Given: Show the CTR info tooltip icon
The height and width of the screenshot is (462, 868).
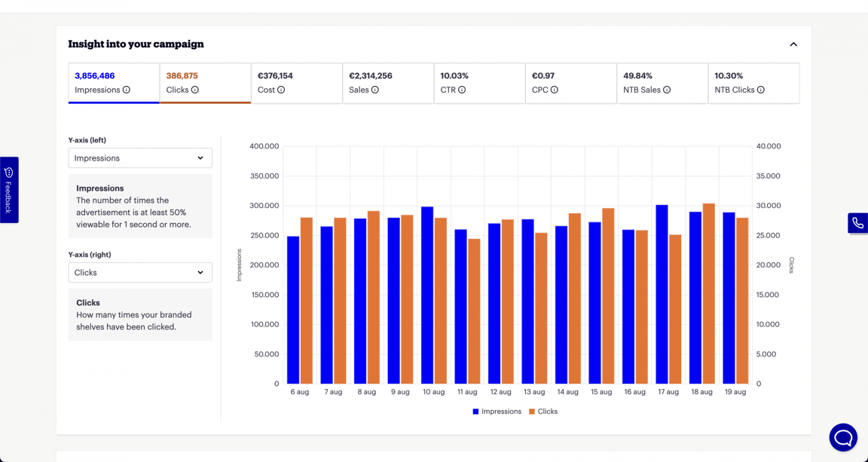Looking at the screenshot, I should [x=462, y=90].
